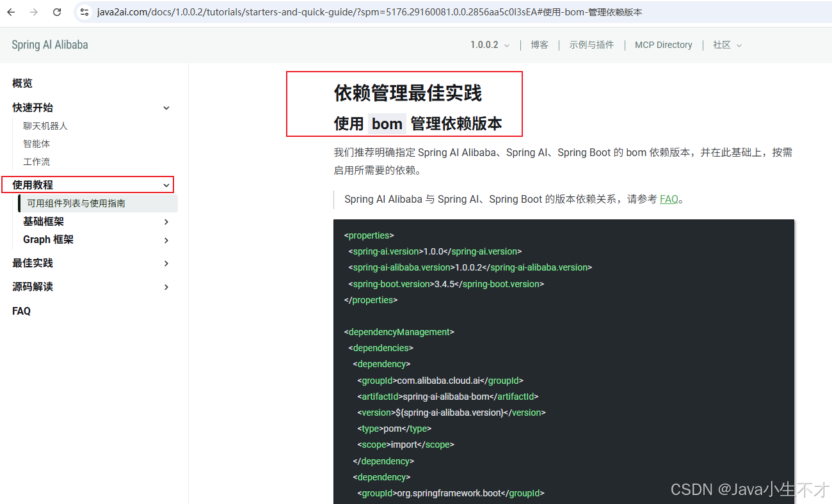Expand the 基础框架 chevron
This screenshot has height=504, width=832.
(x=166, y=221)
